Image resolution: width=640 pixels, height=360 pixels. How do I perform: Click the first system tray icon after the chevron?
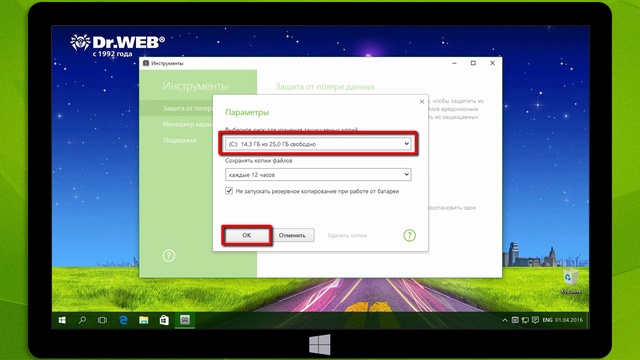515,320
